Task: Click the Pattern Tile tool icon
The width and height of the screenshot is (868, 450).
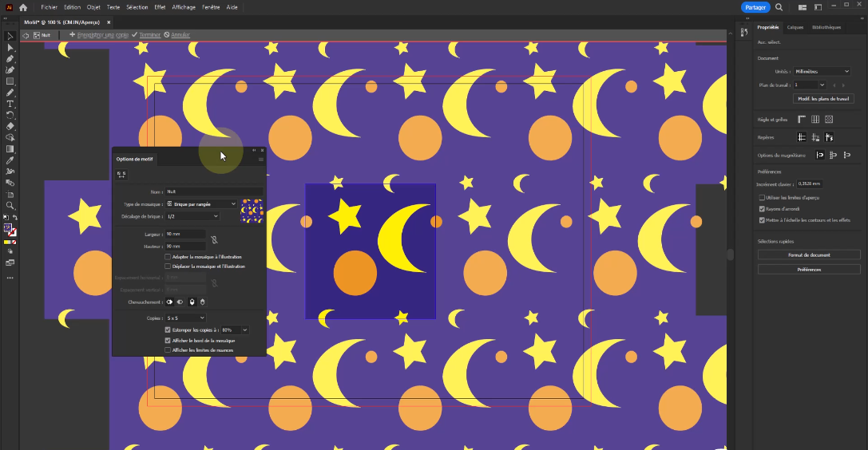Action: [x=121, y=174]
